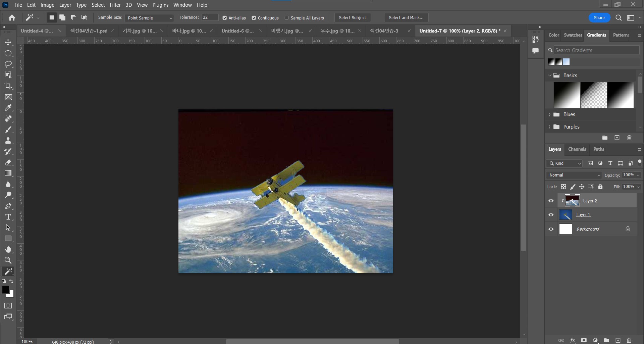Select the Brush tool

(x=8, y=130)
